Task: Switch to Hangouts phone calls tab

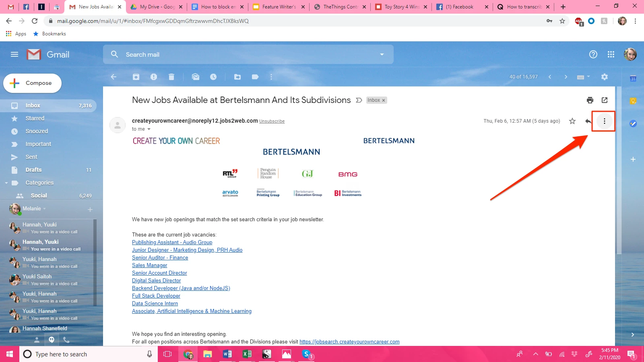Action: click(x=66, y=340)
